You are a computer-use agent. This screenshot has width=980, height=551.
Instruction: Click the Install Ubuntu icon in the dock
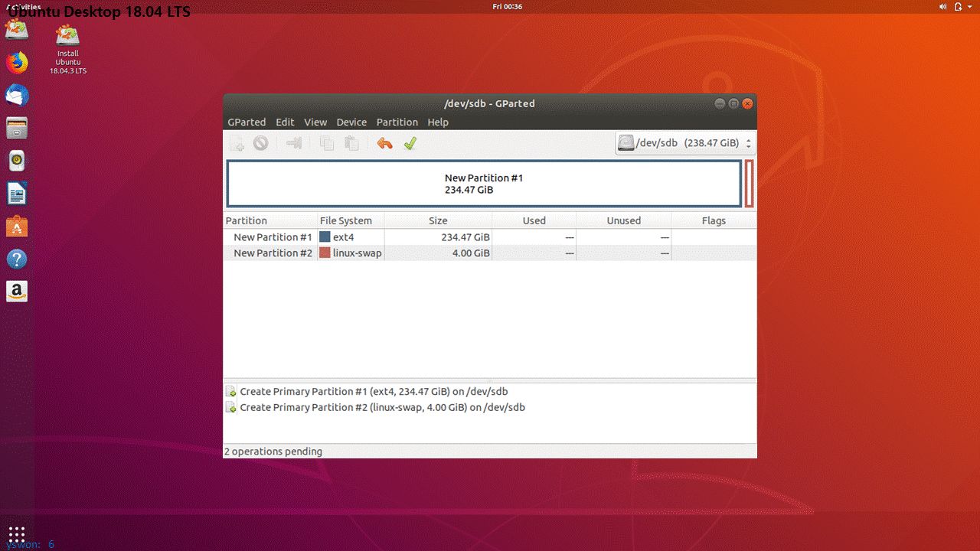pos(17,30)
